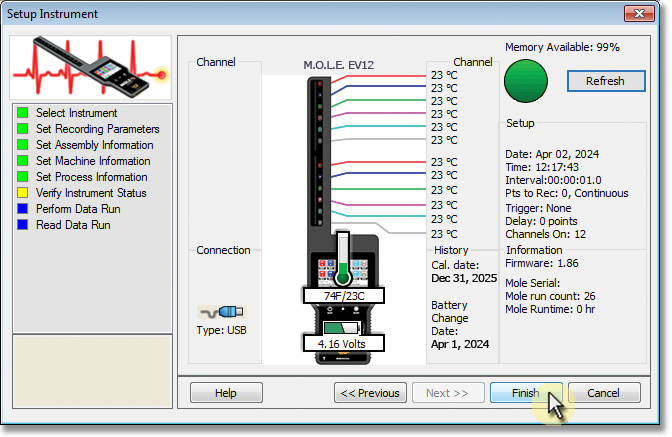Click the Date: Apr 02, 2024 setup line
Screen dimensions: 672x437
tap(552, 154)
